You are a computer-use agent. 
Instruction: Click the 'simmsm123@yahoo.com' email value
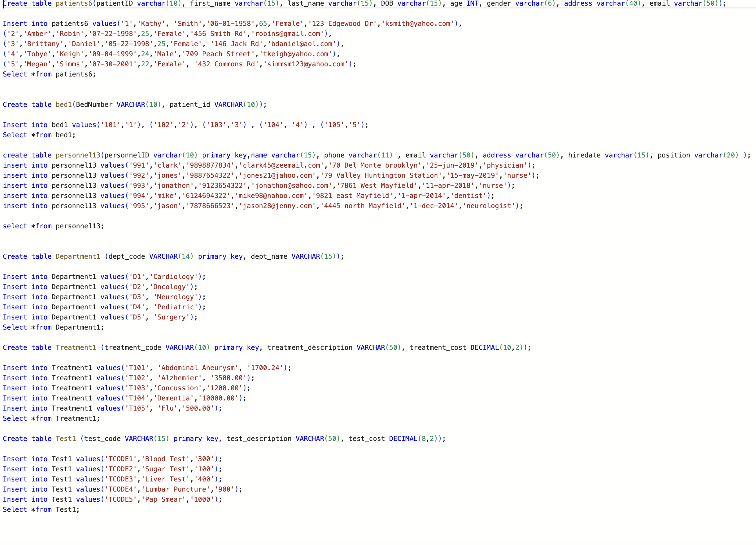click(306, 64)
